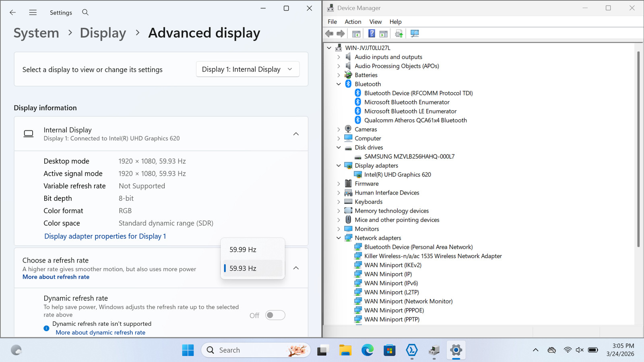
Task: Open File Explorer from the taskbar
Action: 345,350
